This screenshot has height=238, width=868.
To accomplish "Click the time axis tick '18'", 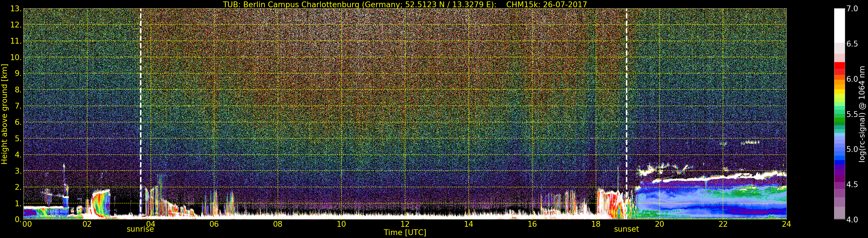I will click(x=596, y=224).
